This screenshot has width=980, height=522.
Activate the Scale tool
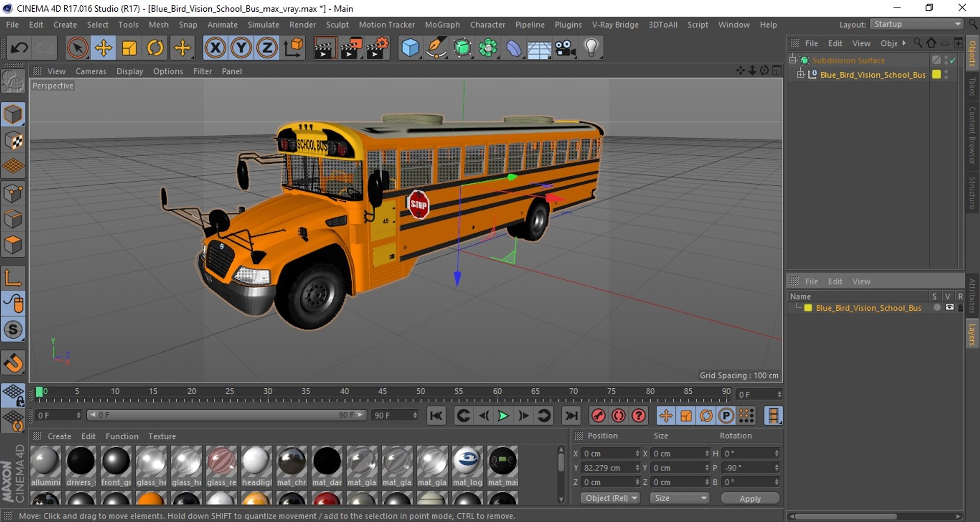[129, 48]
